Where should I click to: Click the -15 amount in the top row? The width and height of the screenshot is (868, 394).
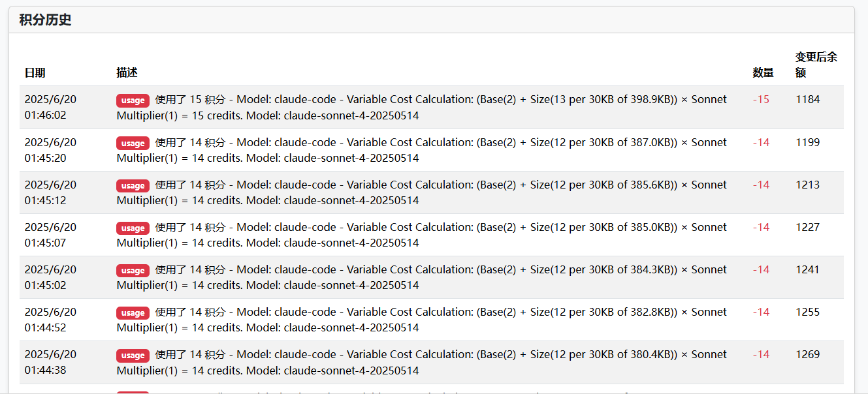tap(761, 100)
